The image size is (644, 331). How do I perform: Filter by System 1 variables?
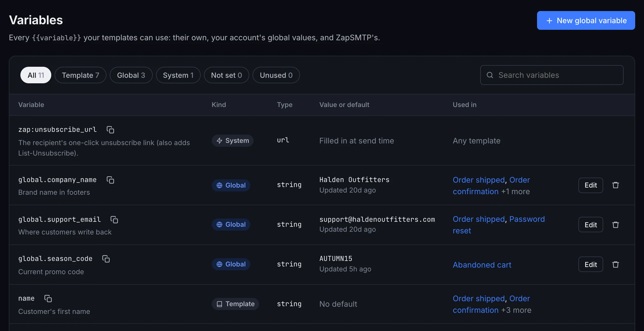(x=178, y=75)
